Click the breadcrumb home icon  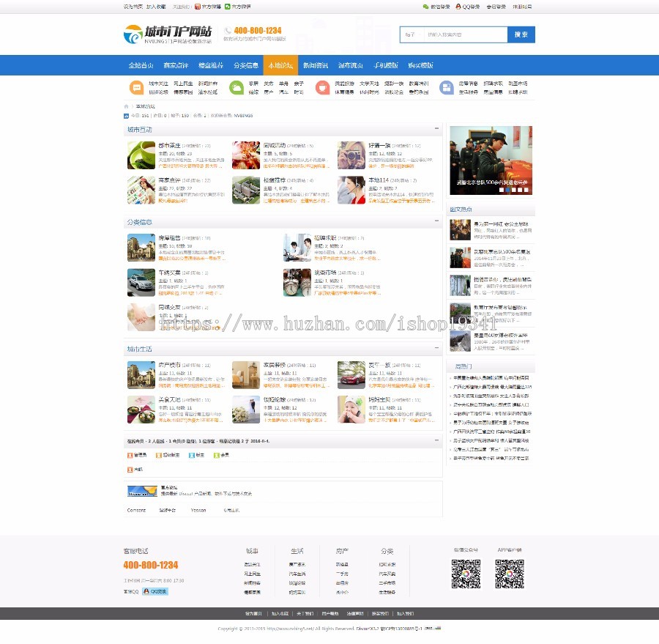(x=126, y=106)
